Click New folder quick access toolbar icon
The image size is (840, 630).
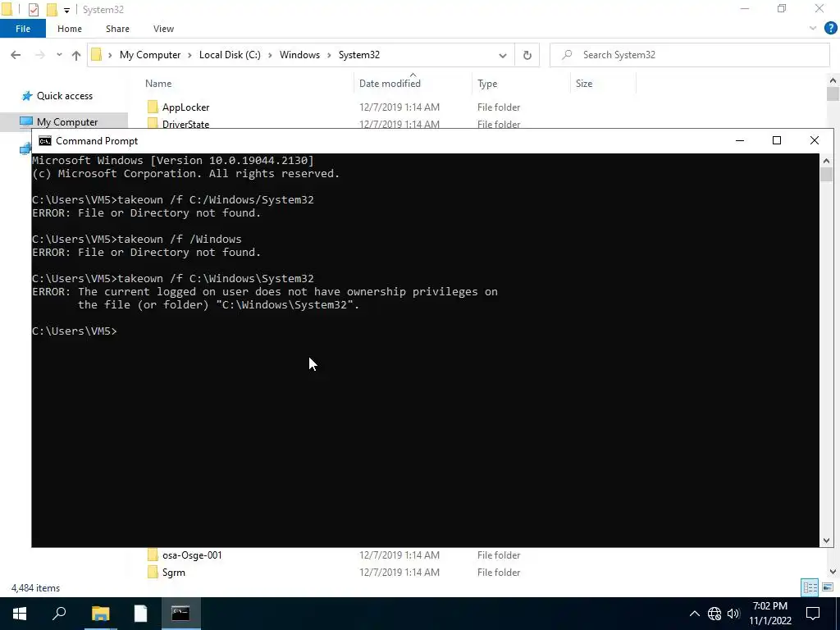click(52, 10)
